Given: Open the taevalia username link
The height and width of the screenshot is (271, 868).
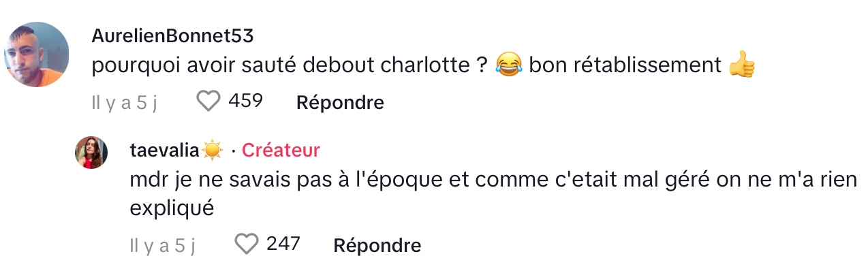Looking at the screenshot, I should point(165,150).
